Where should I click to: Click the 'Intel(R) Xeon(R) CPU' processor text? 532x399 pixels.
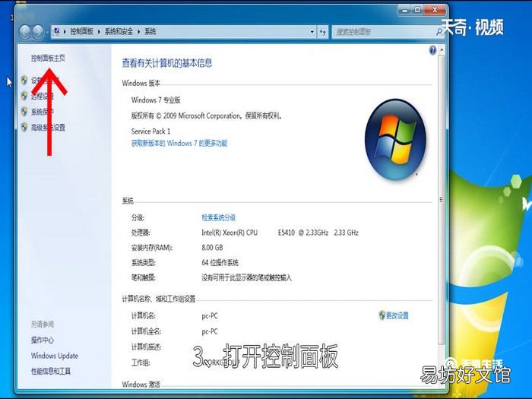click(x=230, y=233)
